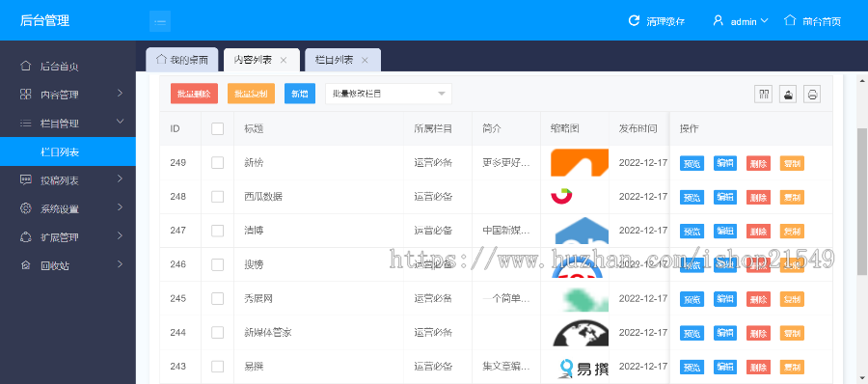This screenshot has width=868, height=384.
Task: Check the box for row 249 新榜
Action: click(218, 162)
